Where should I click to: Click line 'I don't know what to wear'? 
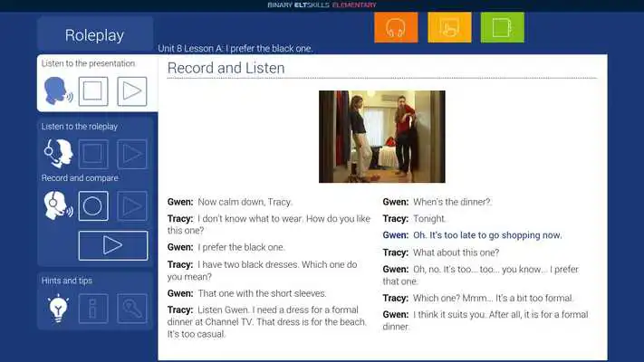tap(269, 224)
